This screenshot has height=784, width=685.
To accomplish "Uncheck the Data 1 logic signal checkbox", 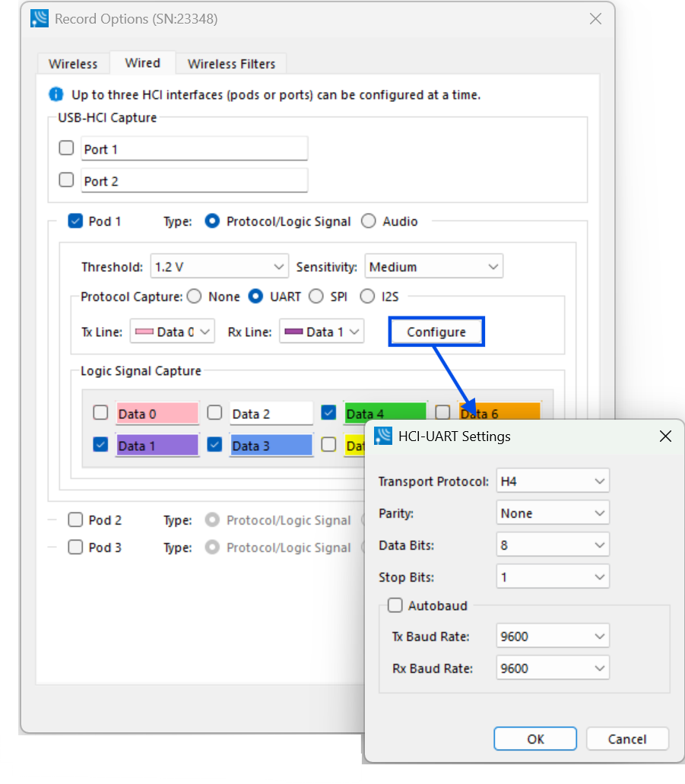I will click(100, 445).
